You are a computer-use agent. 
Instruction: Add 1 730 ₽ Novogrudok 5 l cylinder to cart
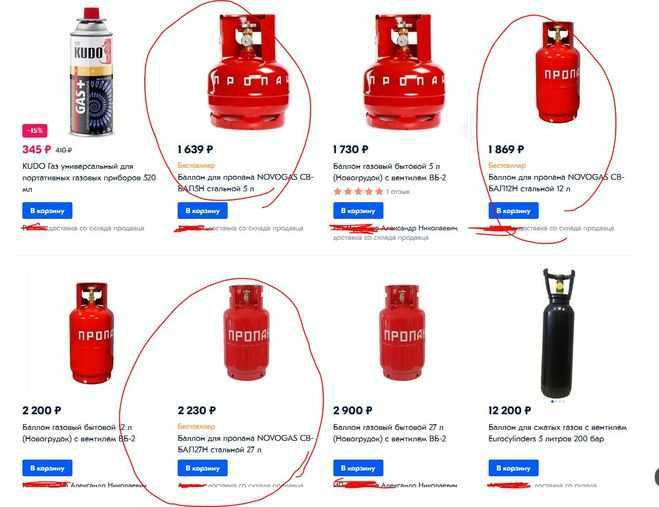(358, 211)
